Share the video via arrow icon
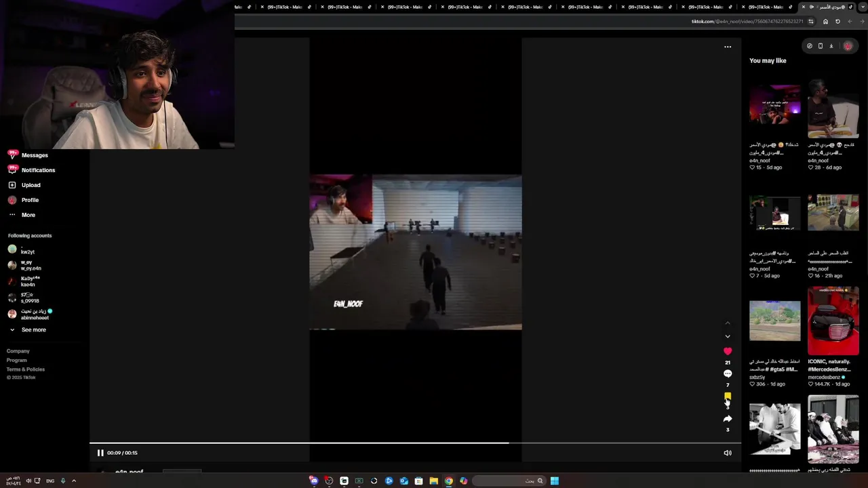The height and width of the screenshot is (488, 868). pyautogui.click(x=728, y=419)
